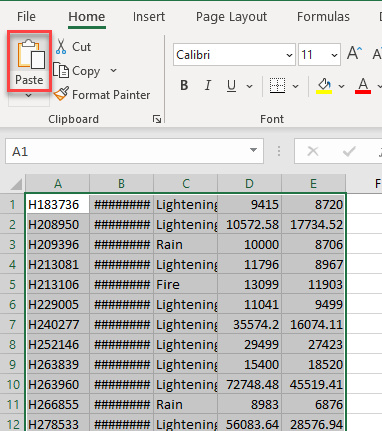Click the Select All corner triangle
This screenshot has width=382, height=431.
pos(16,184)
